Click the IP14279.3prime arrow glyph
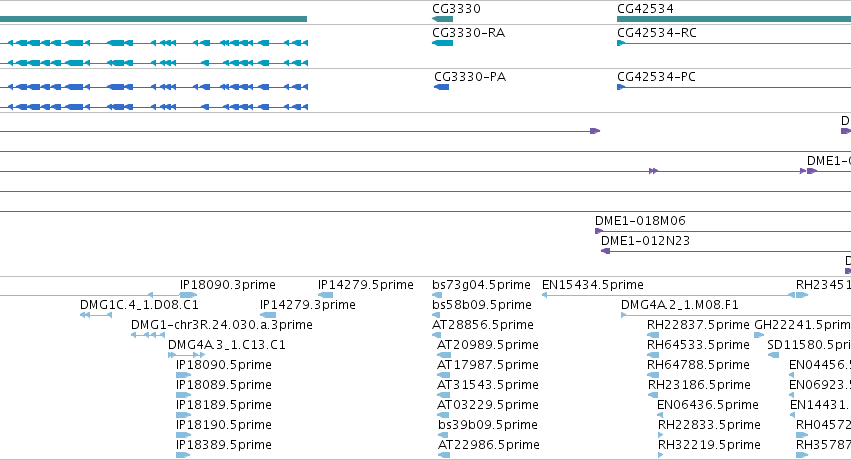Screen dimensions: 851x460 [268, 315]
